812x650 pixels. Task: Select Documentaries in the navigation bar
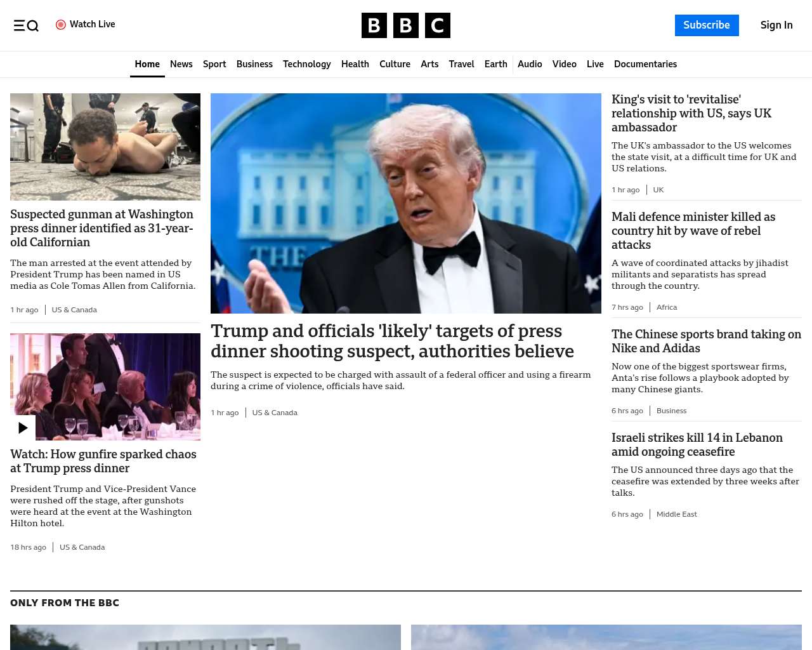[645, 64]
